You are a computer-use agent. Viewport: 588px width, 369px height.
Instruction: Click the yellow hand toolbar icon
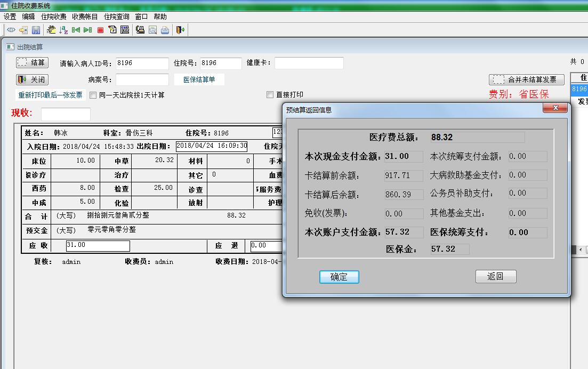[x=51, y=30]
